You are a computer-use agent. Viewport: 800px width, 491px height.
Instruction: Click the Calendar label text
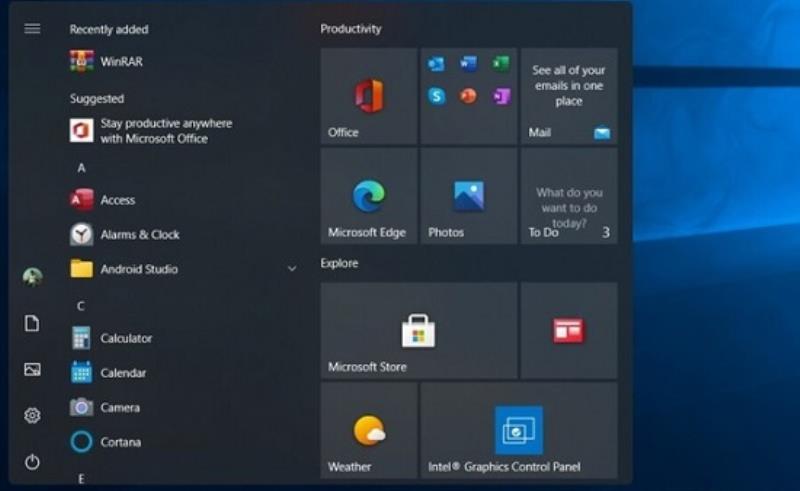pyautogui.click(x=123, y=373)
